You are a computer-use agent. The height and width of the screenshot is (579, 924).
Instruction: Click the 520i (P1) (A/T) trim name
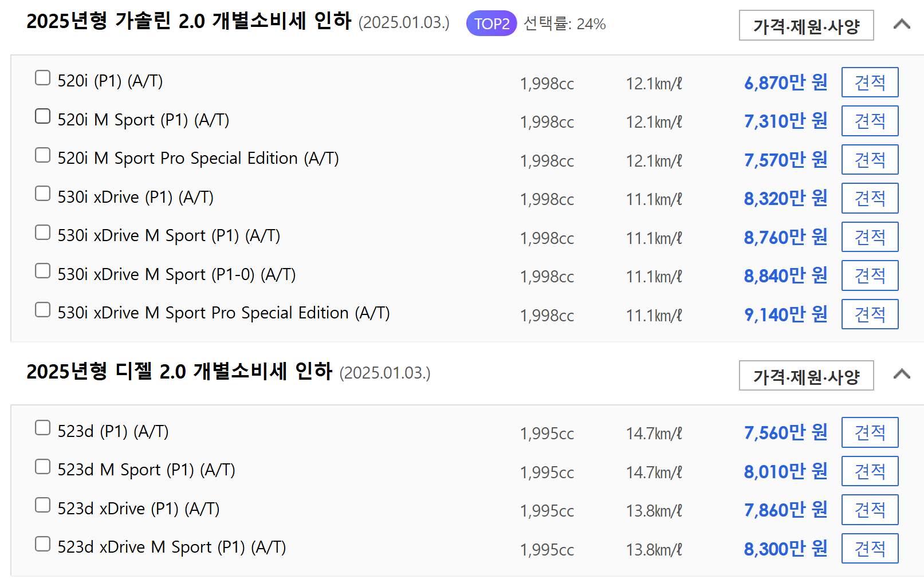(110, 81)
